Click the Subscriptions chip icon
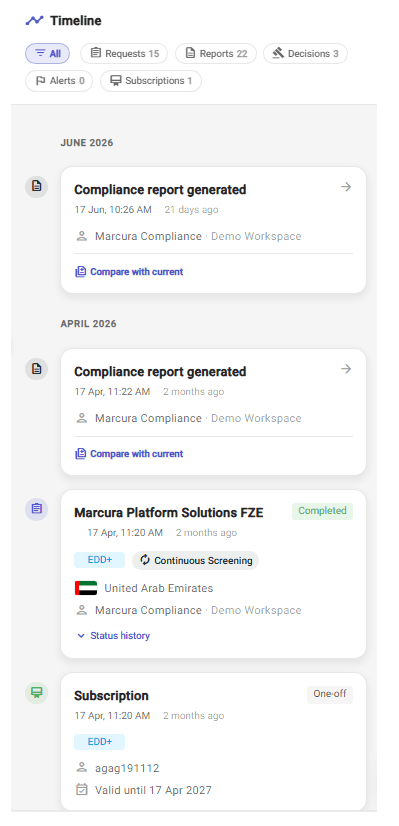This screenshot has height=826, width=399. [115, 81]
